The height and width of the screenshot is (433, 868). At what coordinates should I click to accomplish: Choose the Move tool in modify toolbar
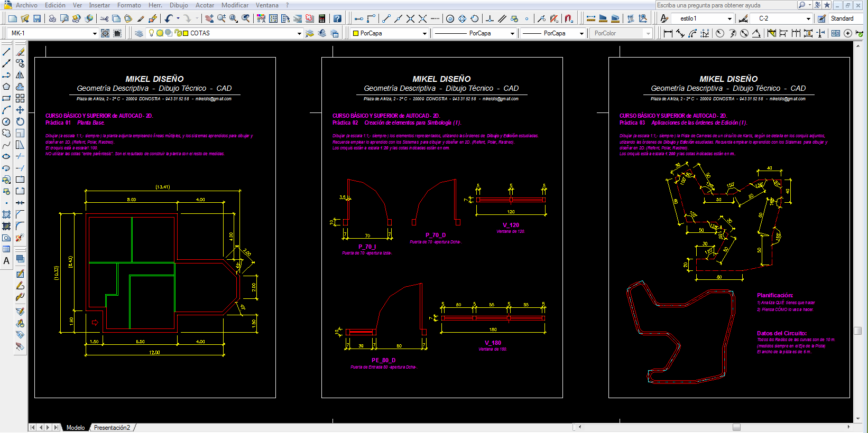[20, 110]
